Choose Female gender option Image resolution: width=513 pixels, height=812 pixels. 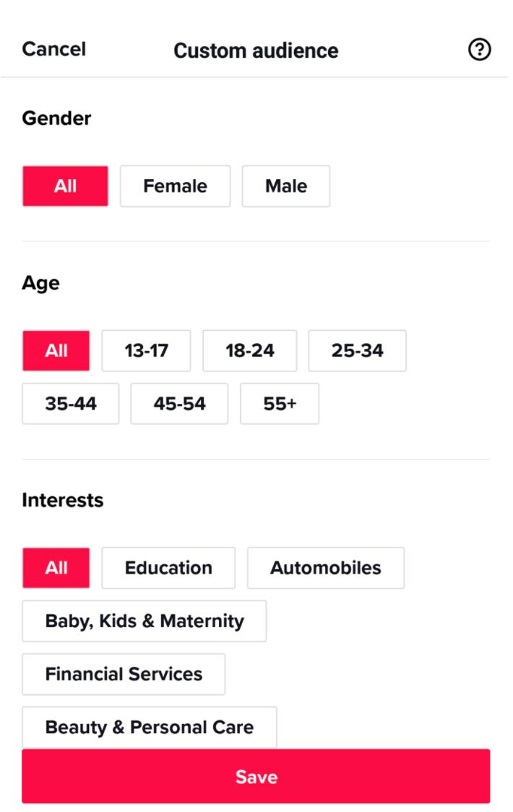(175, 186)
